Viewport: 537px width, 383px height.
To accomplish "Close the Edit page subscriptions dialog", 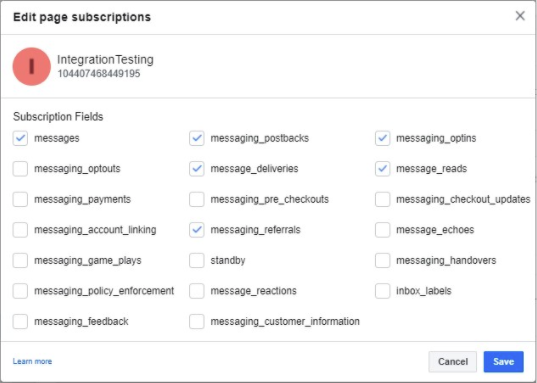I will [520, 16].
